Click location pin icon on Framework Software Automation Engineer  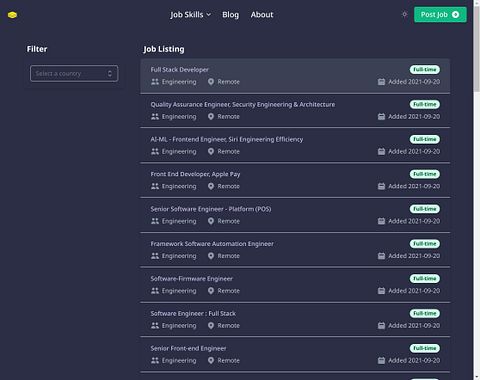[211, 256]
